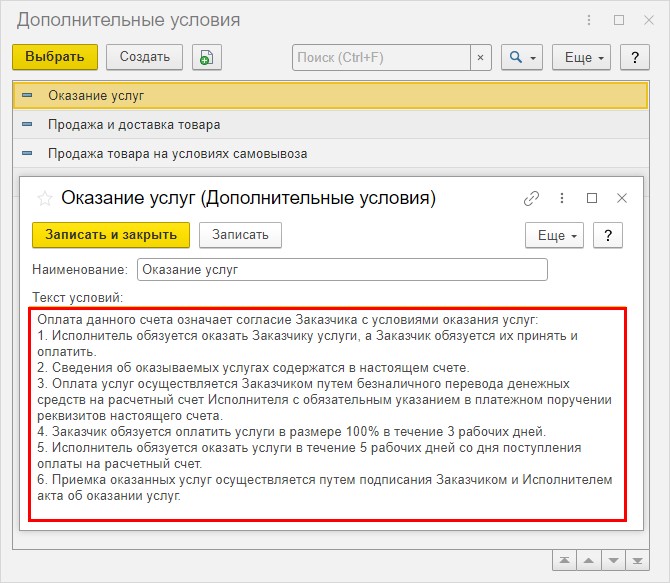Screen dimensions: 670x583
Task: Add Оказание услуг form to favorites via the star
Action: (x=44, y=198)
